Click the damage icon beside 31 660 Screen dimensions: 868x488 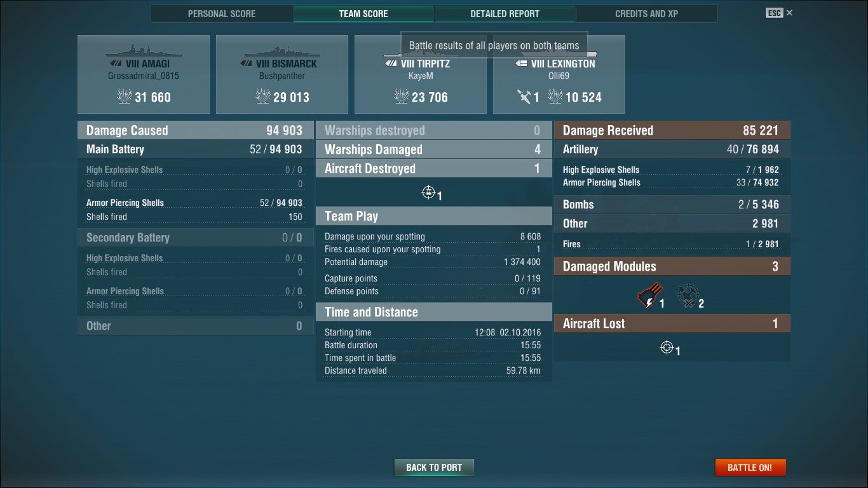coord(125,97)
